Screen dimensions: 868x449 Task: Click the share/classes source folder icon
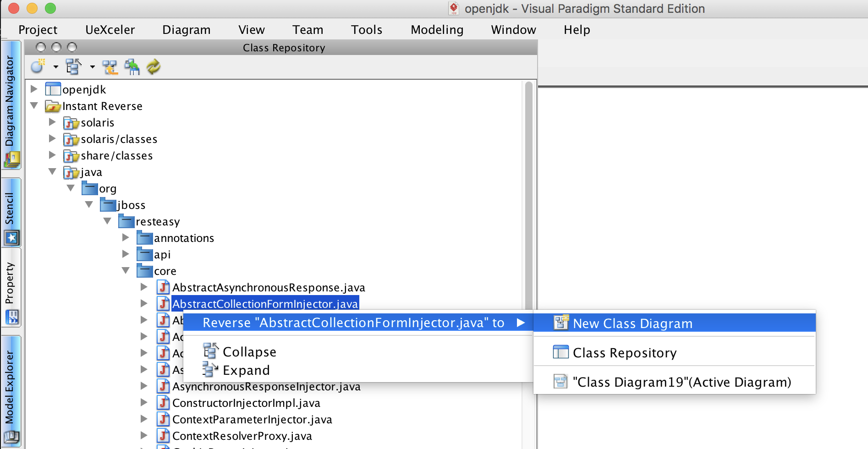point(71,156)
